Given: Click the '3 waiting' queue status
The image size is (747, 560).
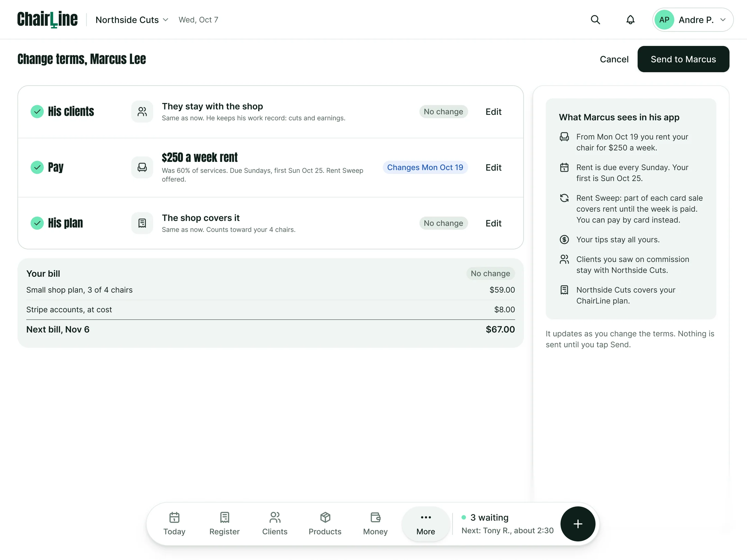Looking at the screenshot, I should pos(485,517).
